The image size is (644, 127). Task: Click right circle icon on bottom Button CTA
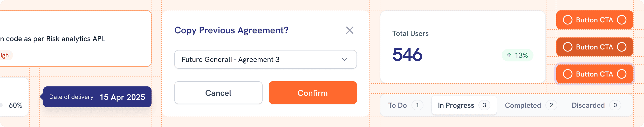[621, 74]
